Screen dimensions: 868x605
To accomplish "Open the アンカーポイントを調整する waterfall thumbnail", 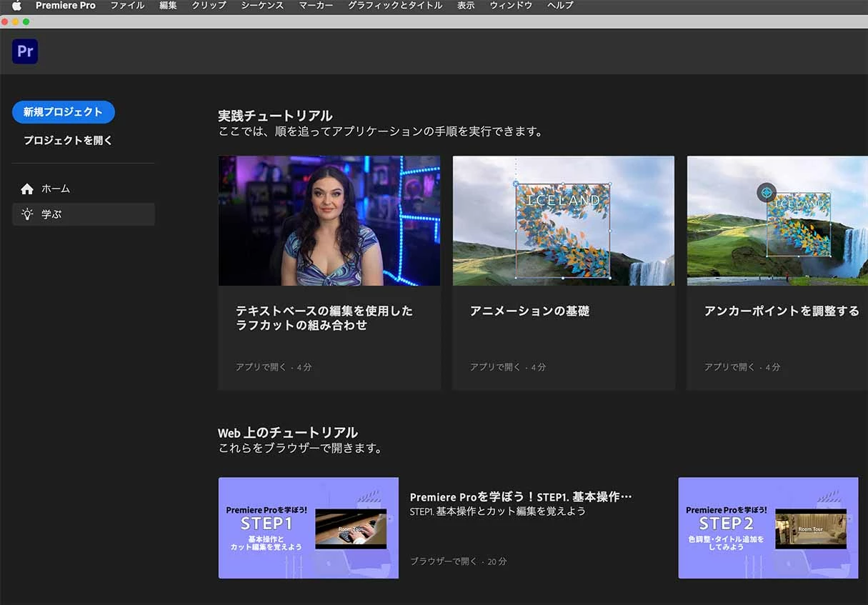I will (777, 221).
